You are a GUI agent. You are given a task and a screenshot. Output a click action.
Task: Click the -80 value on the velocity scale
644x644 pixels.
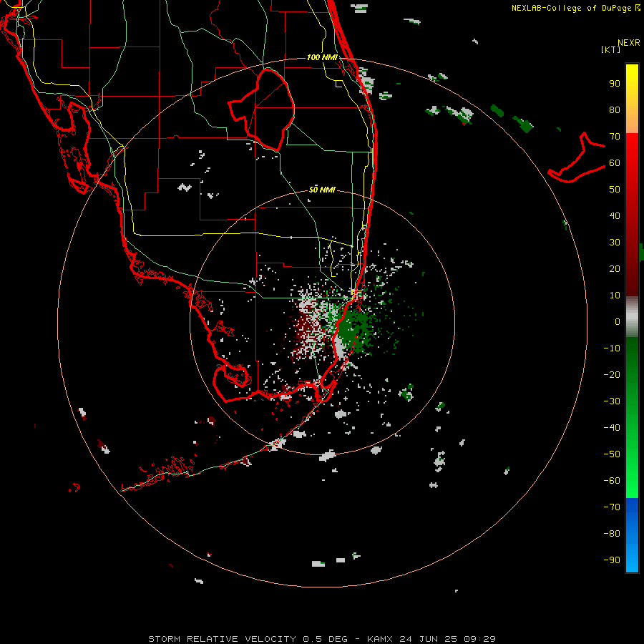[x=612, y=534]
